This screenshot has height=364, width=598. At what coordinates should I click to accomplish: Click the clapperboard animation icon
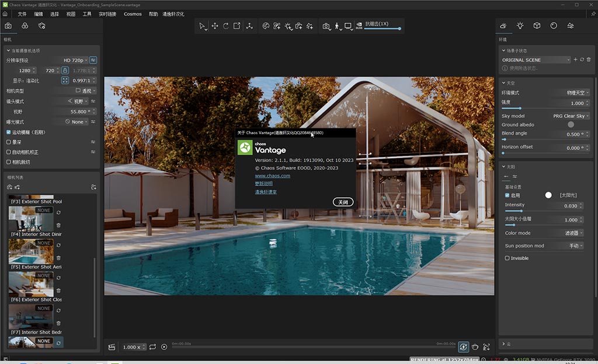[x=112, y=347]
